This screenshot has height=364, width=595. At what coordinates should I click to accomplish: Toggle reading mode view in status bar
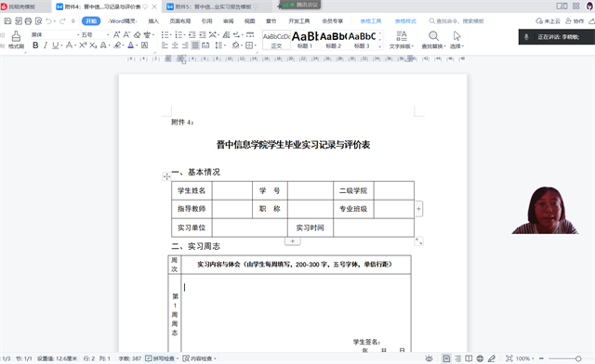point(469,358)
